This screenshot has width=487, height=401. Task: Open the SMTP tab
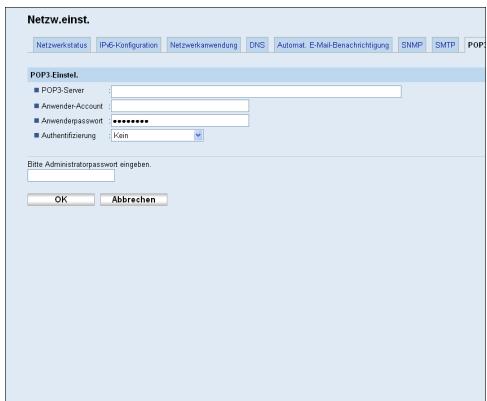445,45
